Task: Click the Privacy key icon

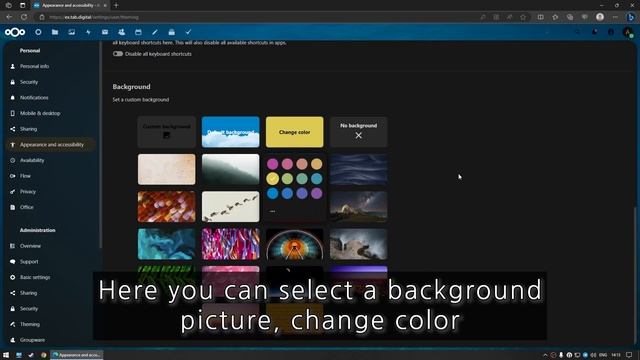Action: click(x=13, y=191)
